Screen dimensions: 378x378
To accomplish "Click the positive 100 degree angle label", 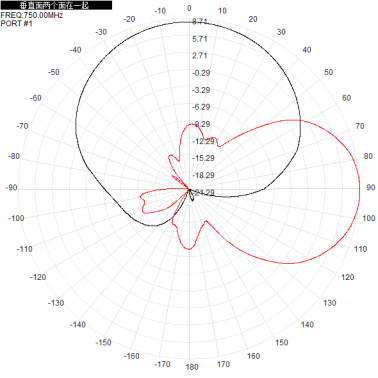I will 369,218.
